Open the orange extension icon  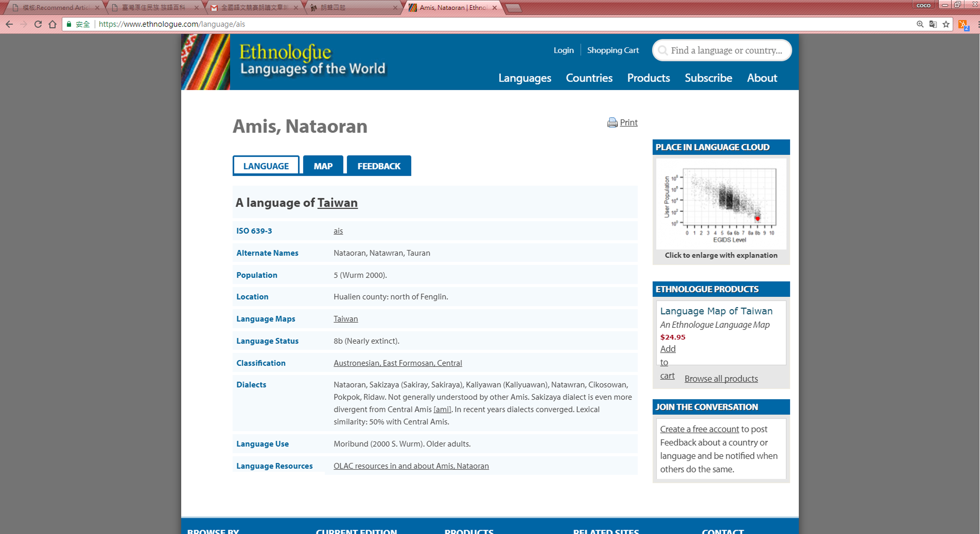[x=963, y=25]
